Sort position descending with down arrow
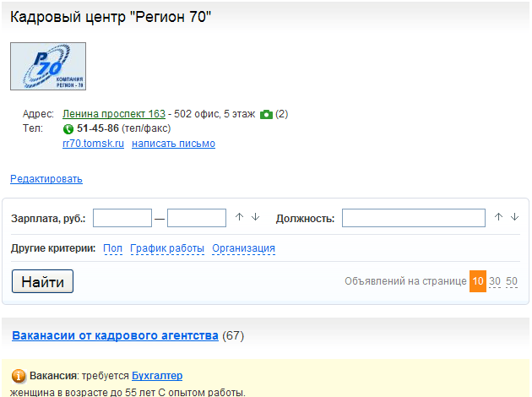 point(514,217)
